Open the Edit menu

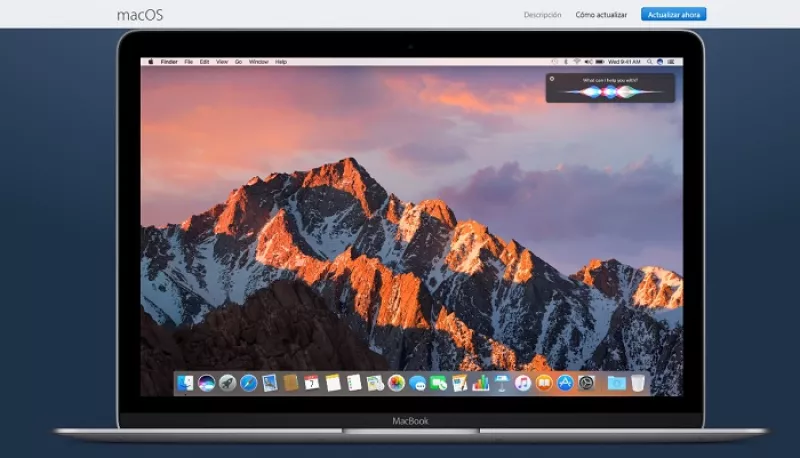[205, 62]
